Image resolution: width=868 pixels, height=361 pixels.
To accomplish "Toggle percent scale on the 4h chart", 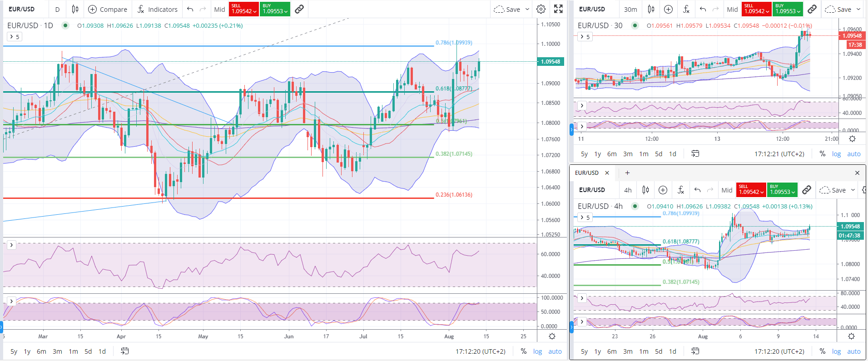I will pos(823,351).
